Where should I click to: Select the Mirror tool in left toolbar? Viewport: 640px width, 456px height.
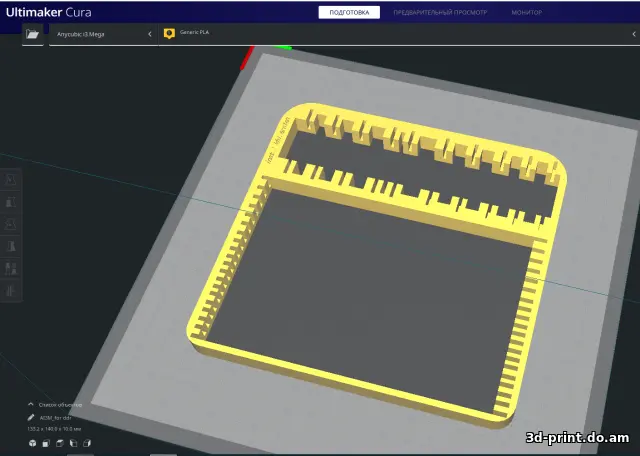pos(11,246)
